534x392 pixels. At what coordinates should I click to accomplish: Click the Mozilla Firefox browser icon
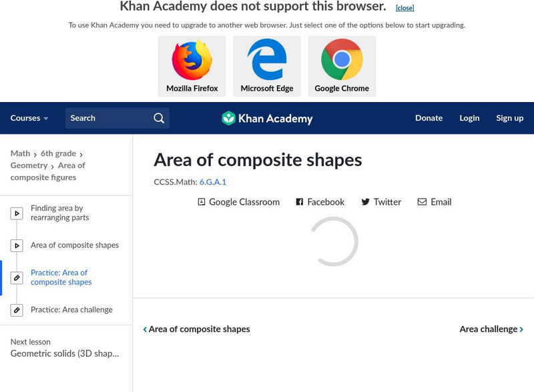tap(192, 60)
